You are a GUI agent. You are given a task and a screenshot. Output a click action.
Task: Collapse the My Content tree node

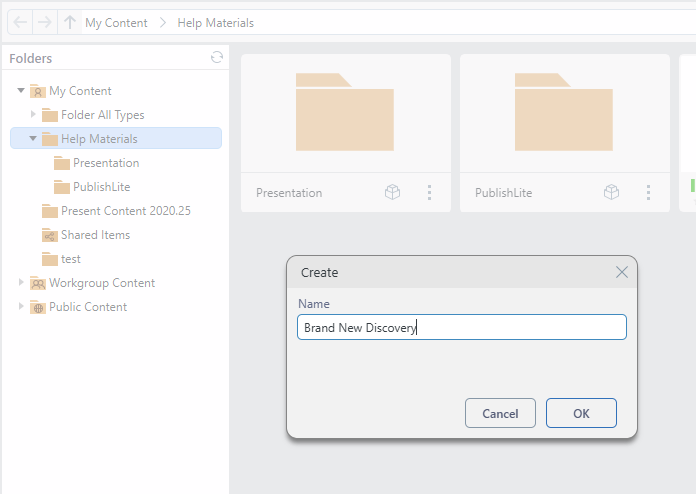tap(21, 91)
